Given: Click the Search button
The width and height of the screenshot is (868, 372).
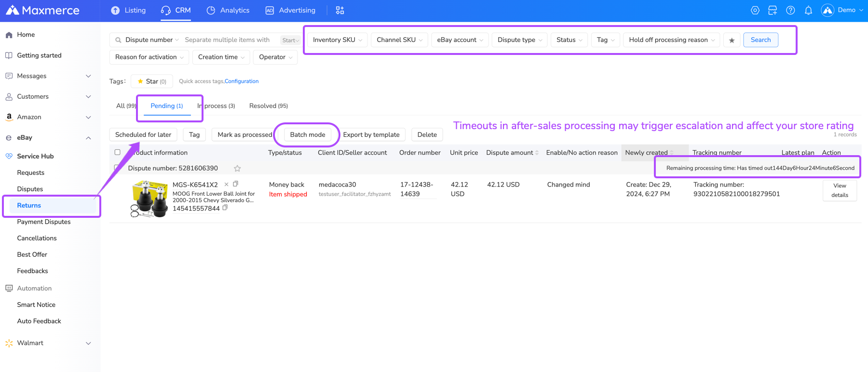Looking at the screenshot, I should 760,40.
